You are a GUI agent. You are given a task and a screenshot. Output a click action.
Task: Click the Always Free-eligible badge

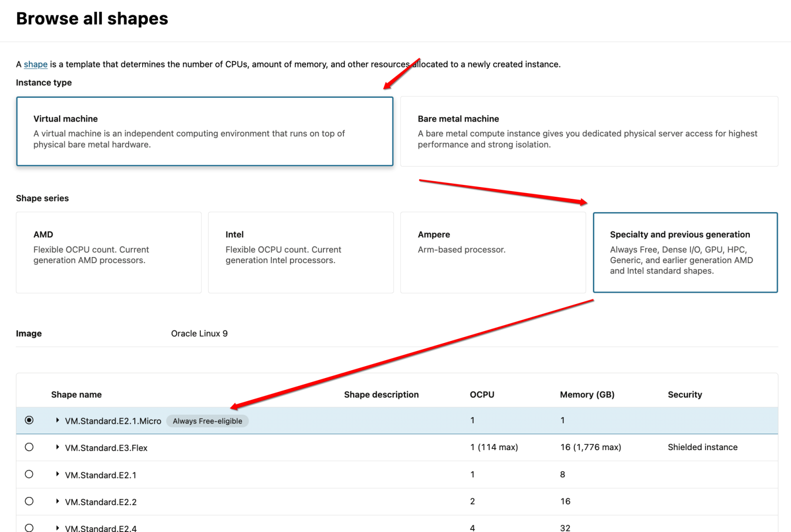[207, 421]
